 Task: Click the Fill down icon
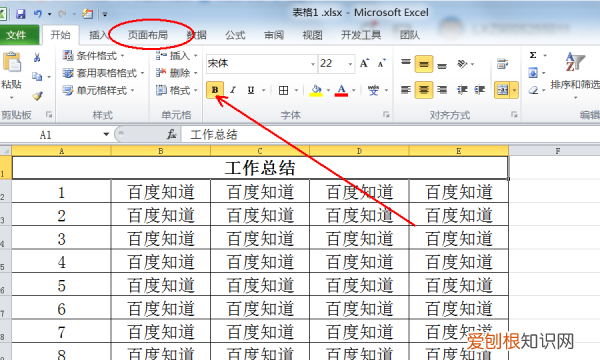(533, 73)
